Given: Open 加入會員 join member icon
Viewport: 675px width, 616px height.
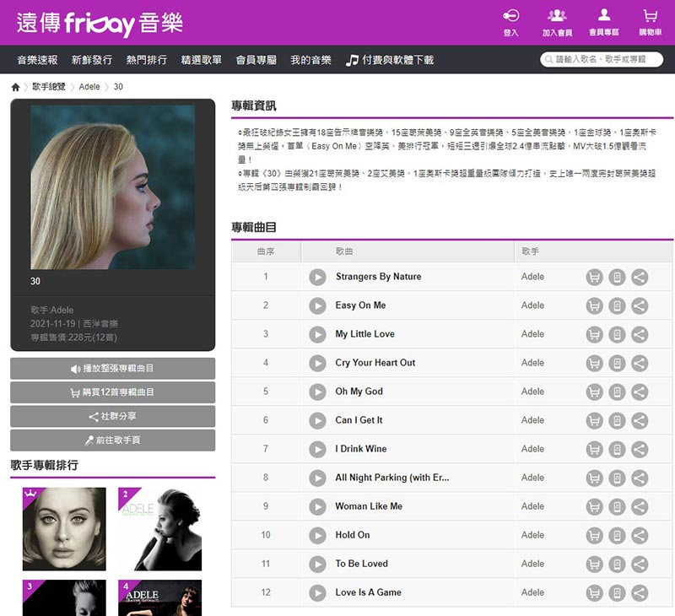Looking at the screenshot, I should click(x=557, y=23).
